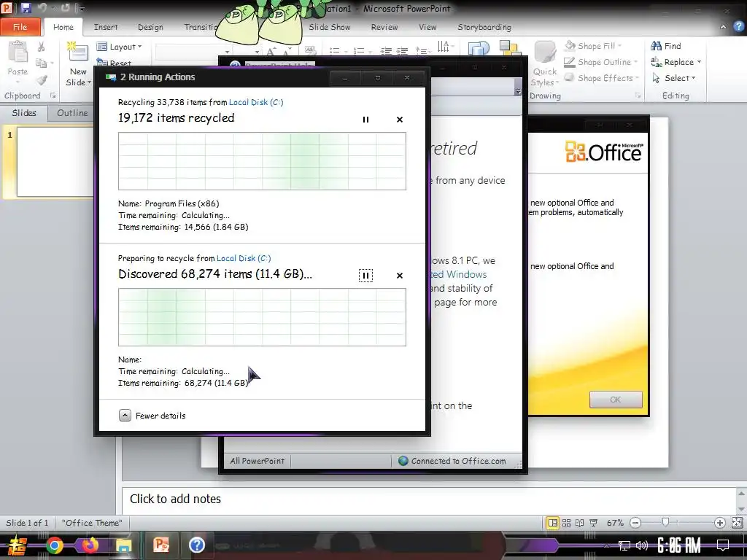Screen dimensions: 747x560
Task: Click the Program Files (x86) progress graph
Action: click(x=262, y=161)
